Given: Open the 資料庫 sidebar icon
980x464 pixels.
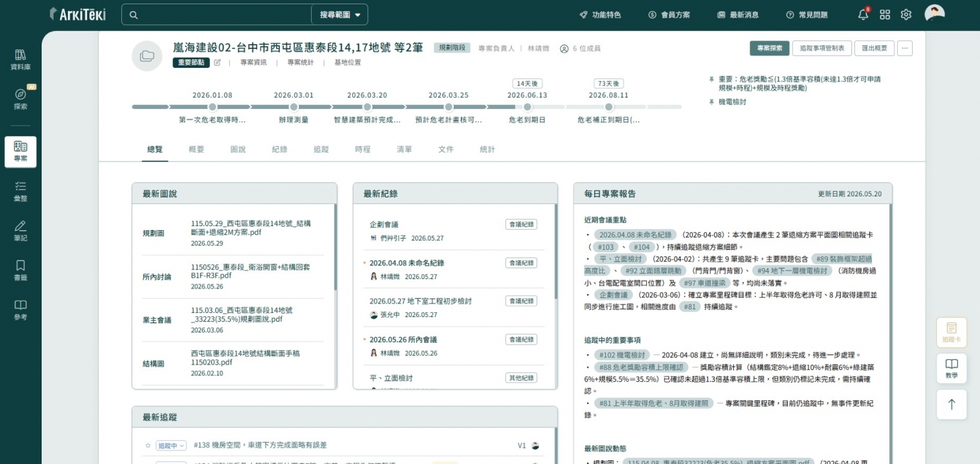Looking at the screenshot, I should point(20,59).
